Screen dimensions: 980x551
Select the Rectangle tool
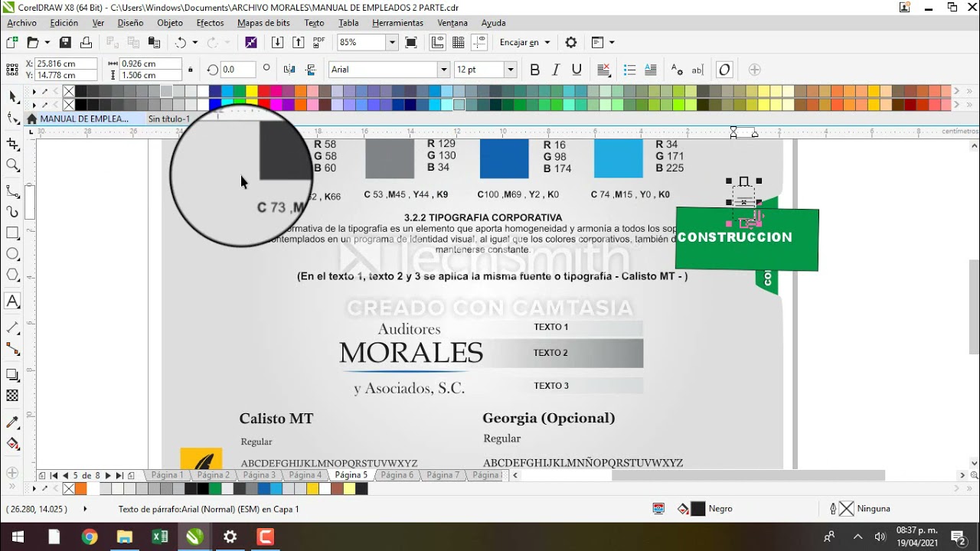point(12,233)
